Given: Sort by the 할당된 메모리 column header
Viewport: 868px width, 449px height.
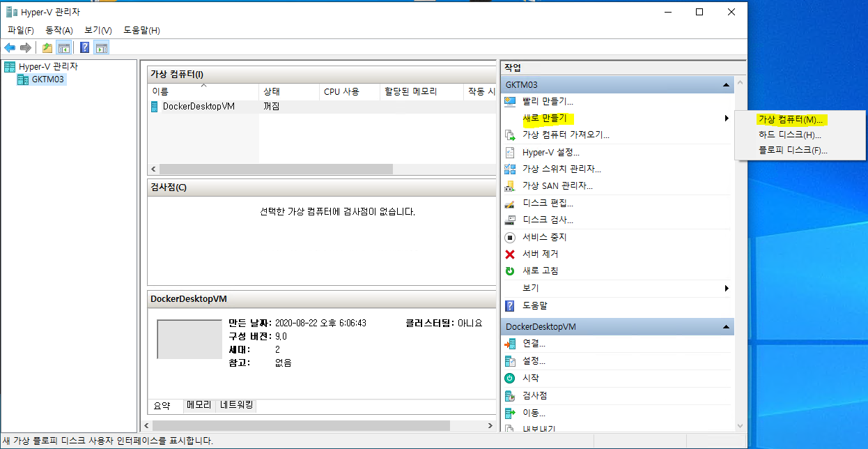Looking at the screenshot, I should (421, 91).
